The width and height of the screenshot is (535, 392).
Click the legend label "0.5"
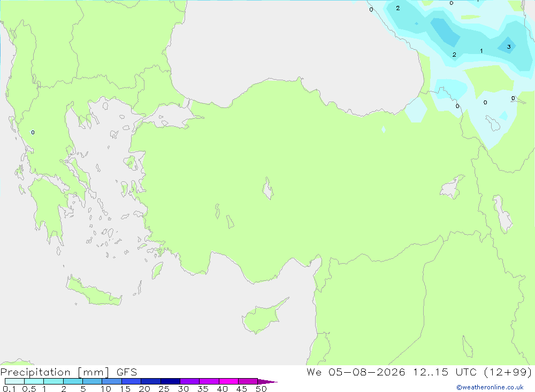coord(29,389)
